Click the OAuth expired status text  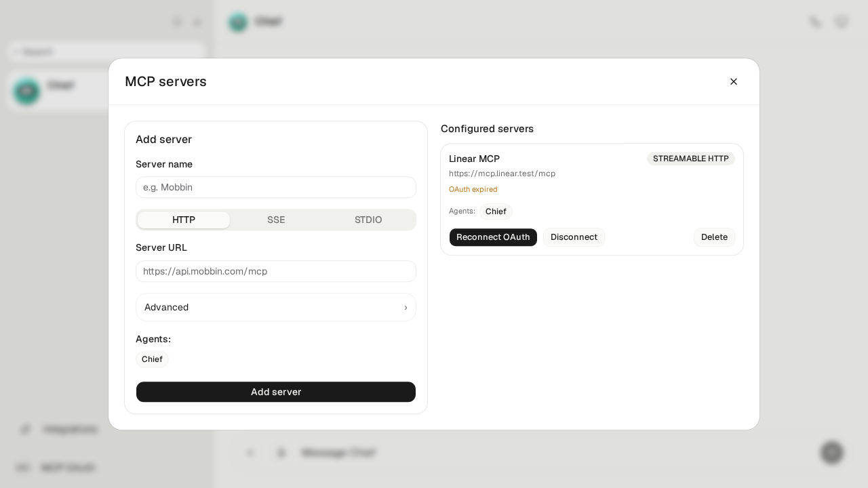(473, 189)
